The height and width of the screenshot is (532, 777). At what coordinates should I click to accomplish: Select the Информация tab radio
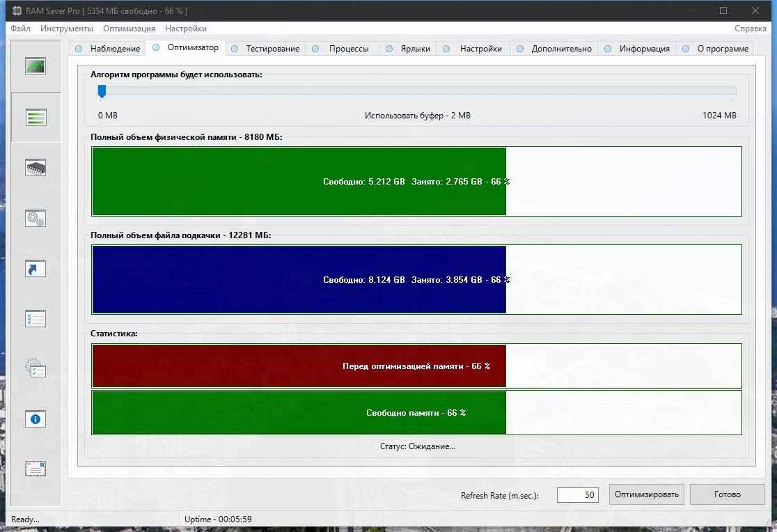[608, 49]
